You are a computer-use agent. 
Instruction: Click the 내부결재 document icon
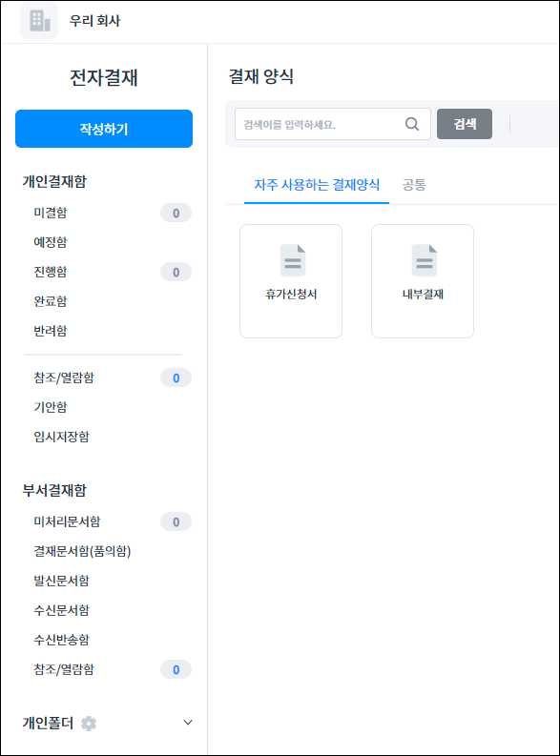(x=424, y=260)
